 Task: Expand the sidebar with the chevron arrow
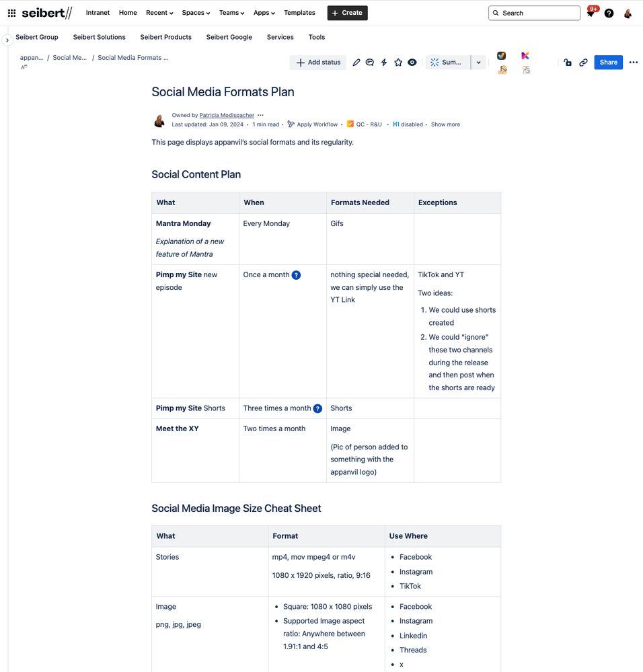[7, 40]
